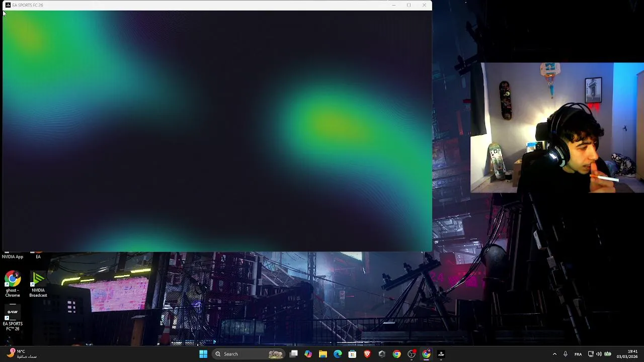Screen dimensions: 644x362
Task: Open the volume control in the tray
Action: [599, 354]
